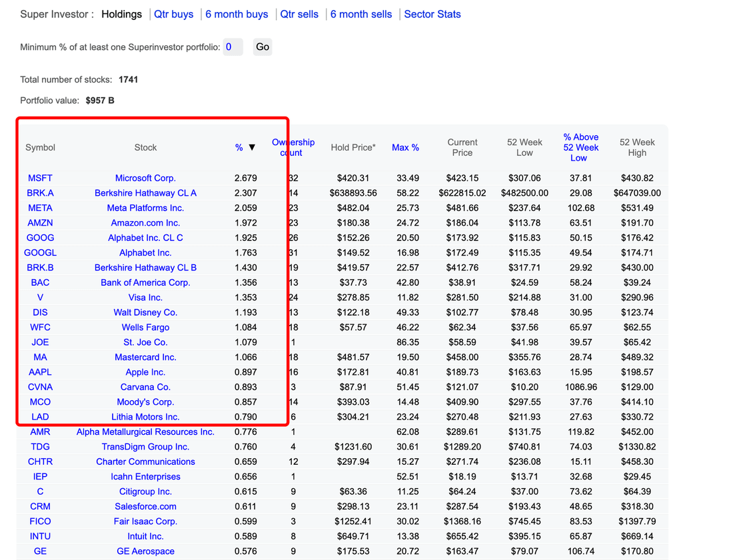Open the 6 month sells tab
This screenshot has width=733, height=560.
(x=361, y=15)
